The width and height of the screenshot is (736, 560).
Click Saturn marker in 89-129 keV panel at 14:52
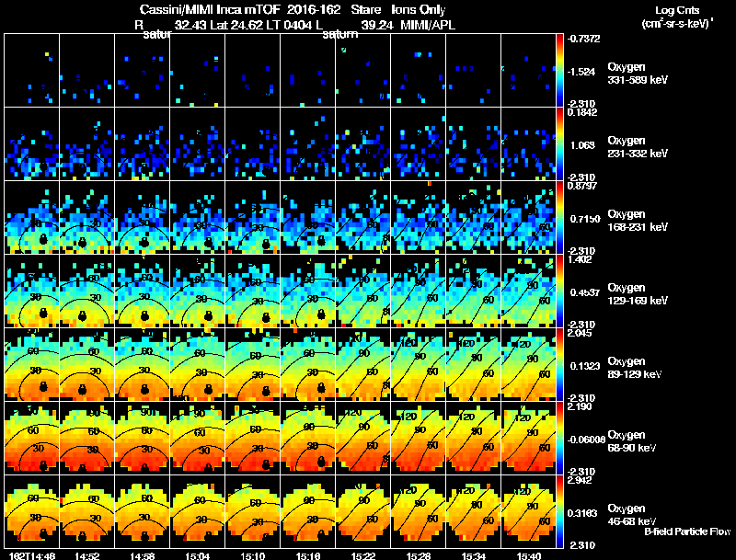pyautogui.click(x=82, y=389)
